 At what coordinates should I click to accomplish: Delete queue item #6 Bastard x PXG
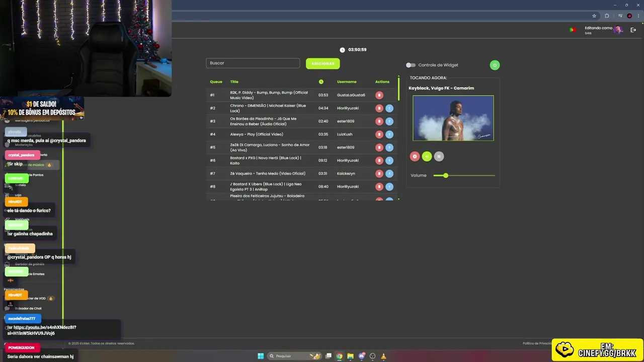(x=379, y=160)
